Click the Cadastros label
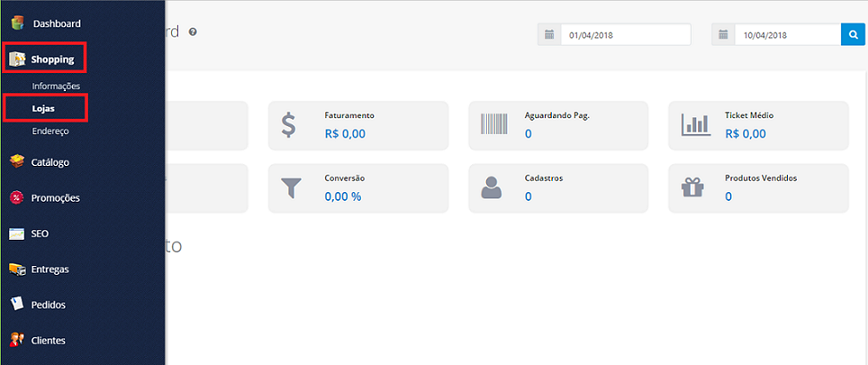The width and height of the screenshot is (868, 365). [x=544, y=178]
